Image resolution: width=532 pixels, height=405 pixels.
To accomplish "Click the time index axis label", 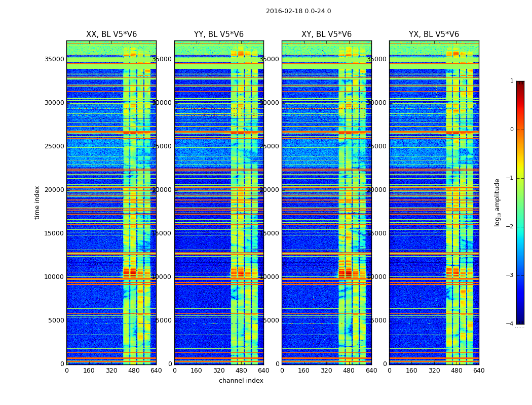I will coord(37,202).
